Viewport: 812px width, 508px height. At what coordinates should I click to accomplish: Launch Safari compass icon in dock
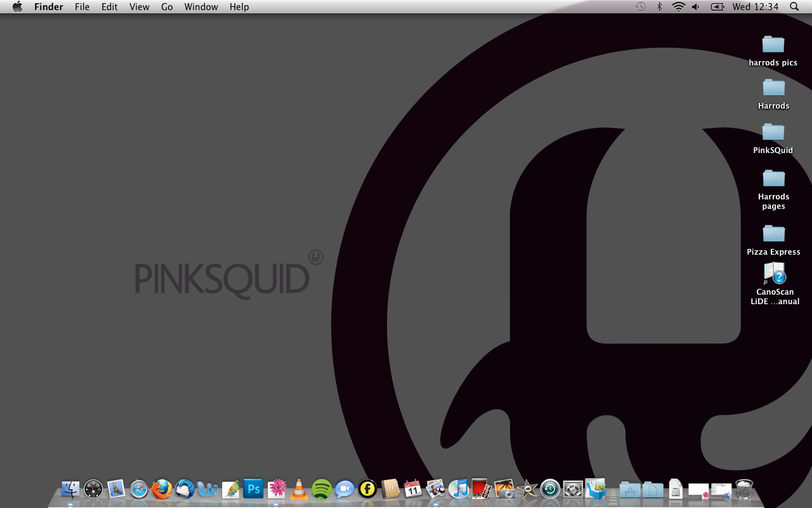coord(139,489)
